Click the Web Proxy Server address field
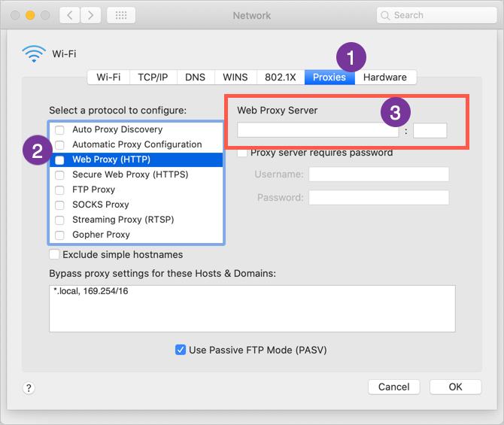The width and height of the screenshot is (504, 425). (318, 131)
